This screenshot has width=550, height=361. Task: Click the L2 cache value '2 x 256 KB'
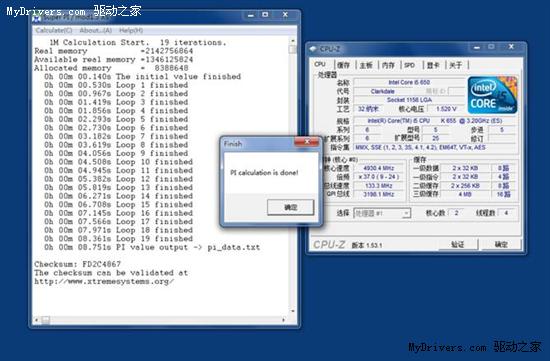point(465,186)
